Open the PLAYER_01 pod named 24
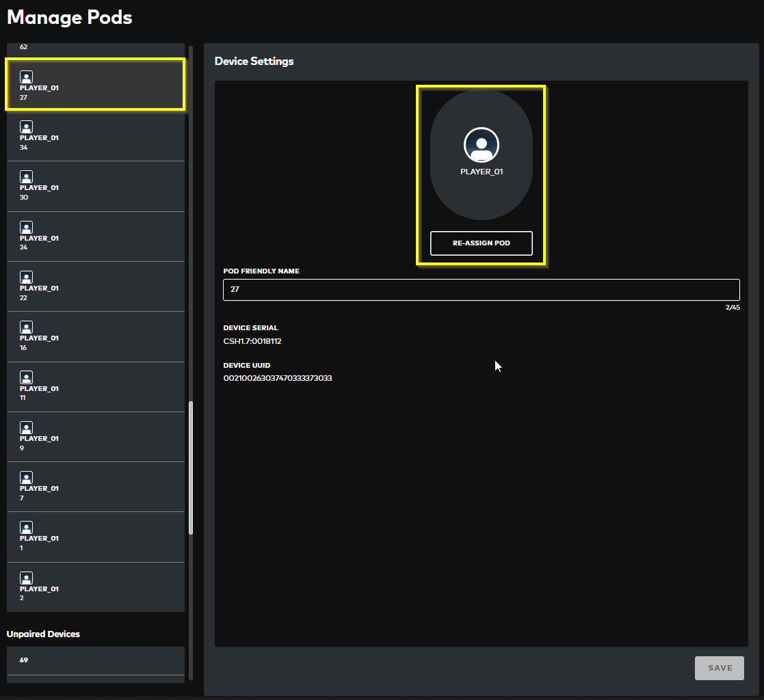 point(96,237)
